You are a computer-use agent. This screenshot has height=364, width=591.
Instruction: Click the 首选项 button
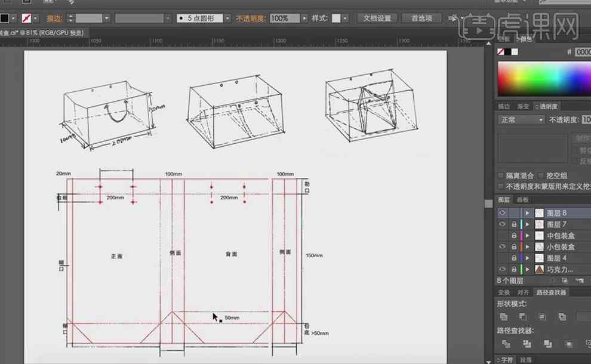point(422,18)
